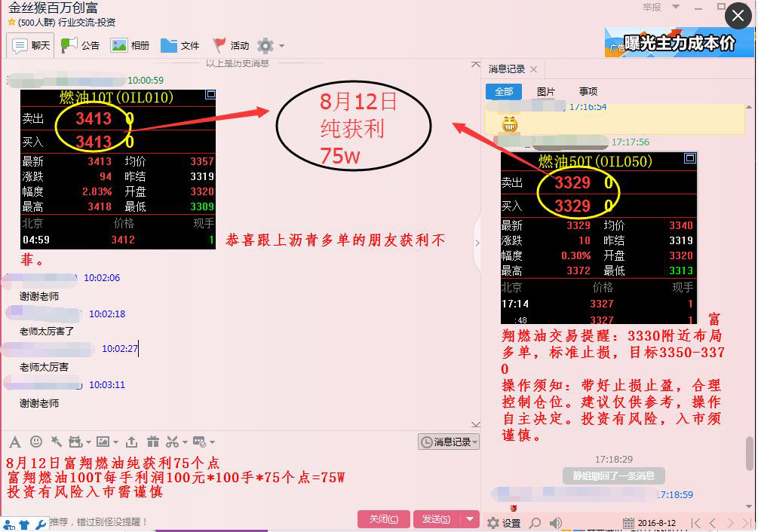Click the wrench tool icon at bottom left
Viewport: 758px width, 532px height.
[41, 524]
